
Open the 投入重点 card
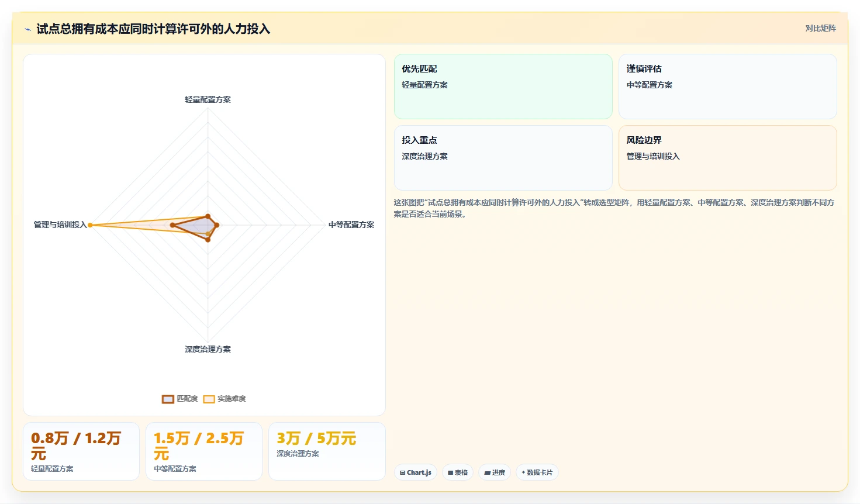coord(503,158)
